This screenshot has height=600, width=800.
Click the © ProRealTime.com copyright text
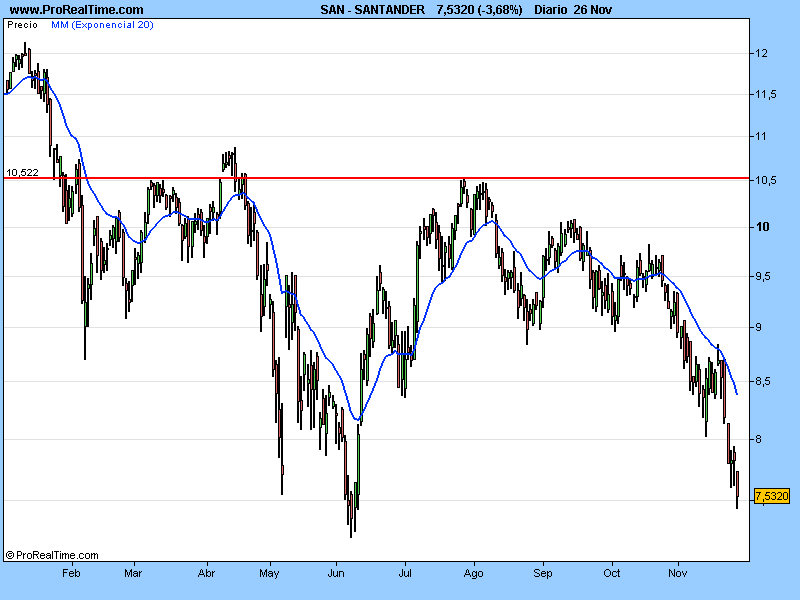52,555
